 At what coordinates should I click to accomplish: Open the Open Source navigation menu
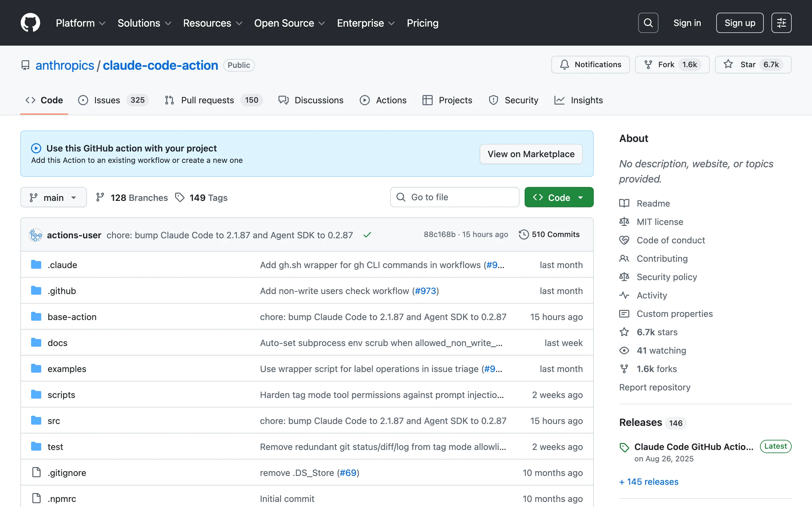click(289, 23)
